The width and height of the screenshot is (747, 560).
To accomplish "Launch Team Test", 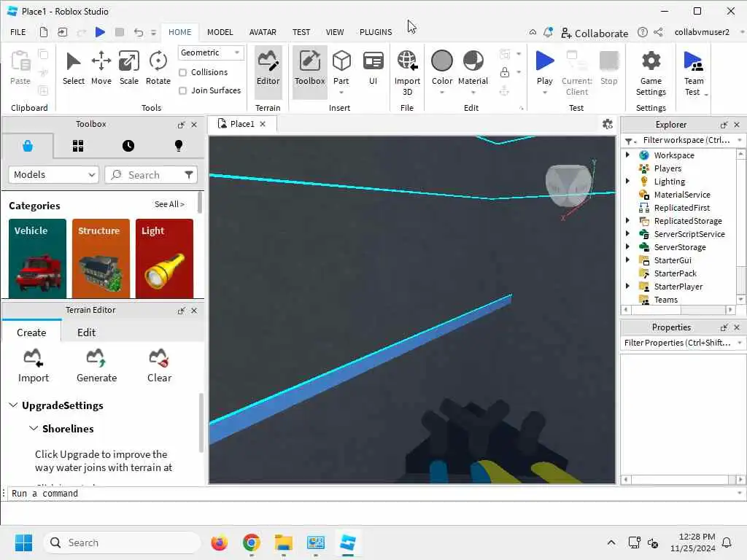I will 694,73.
